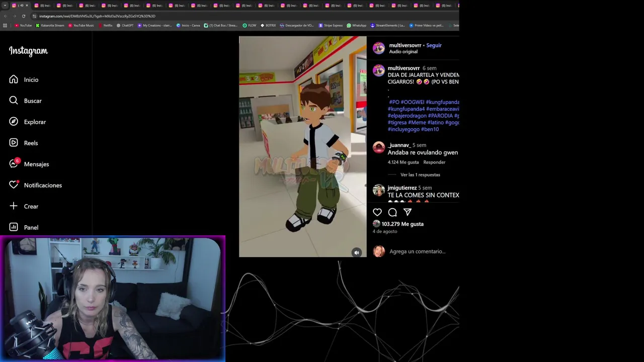Open _juannav_ commenter avatar
Screen dimensions: 644x362
click(379, 148)
